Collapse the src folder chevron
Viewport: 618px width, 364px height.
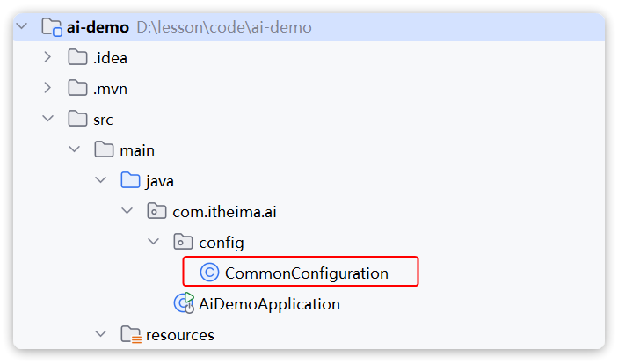coord(48,118)
